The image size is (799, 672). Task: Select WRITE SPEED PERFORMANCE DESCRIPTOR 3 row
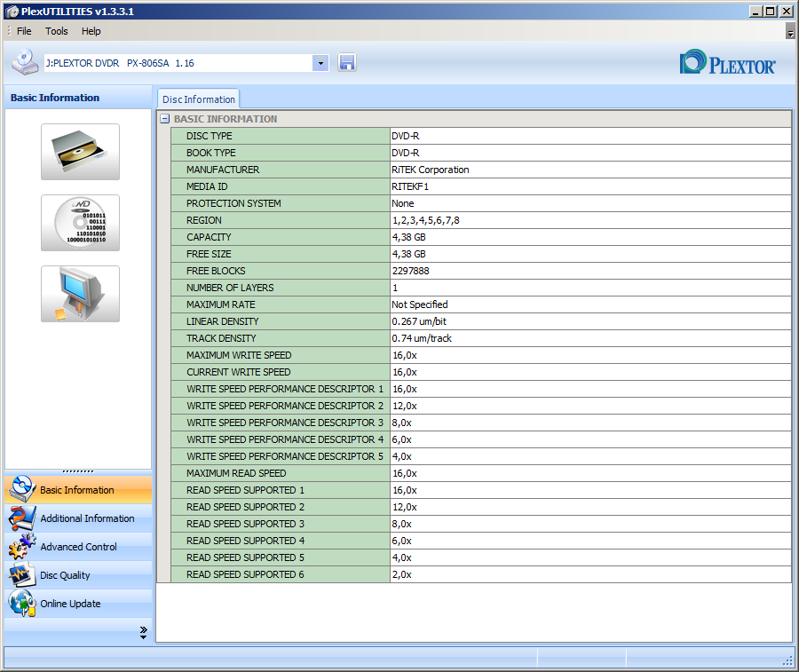481,423
